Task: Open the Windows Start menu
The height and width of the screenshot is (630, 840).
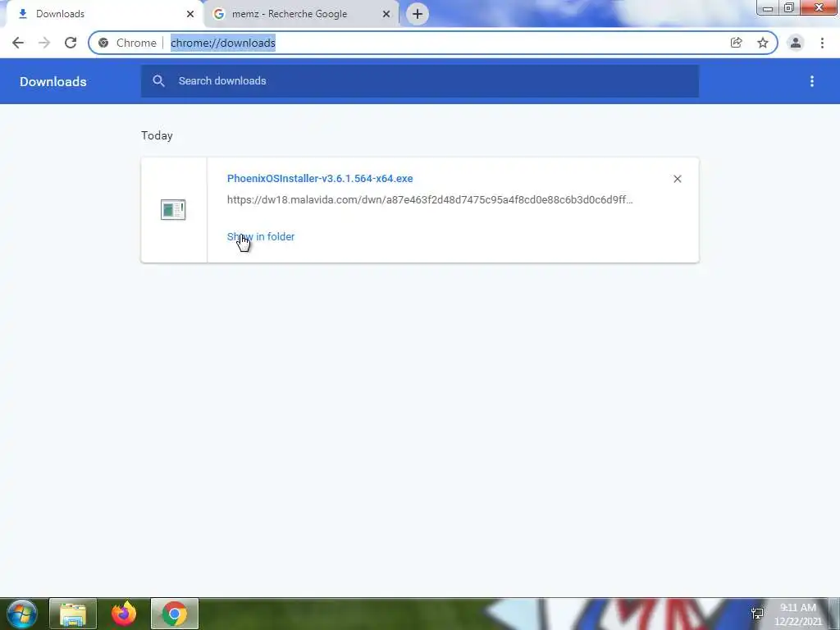Action: (x=22, y=614)
